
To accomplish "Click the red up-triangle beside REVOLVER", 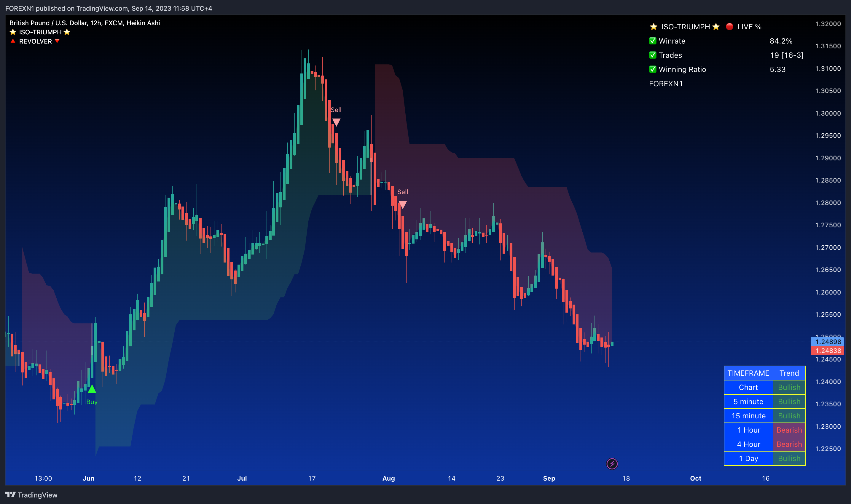I will (x=13, y=41).
